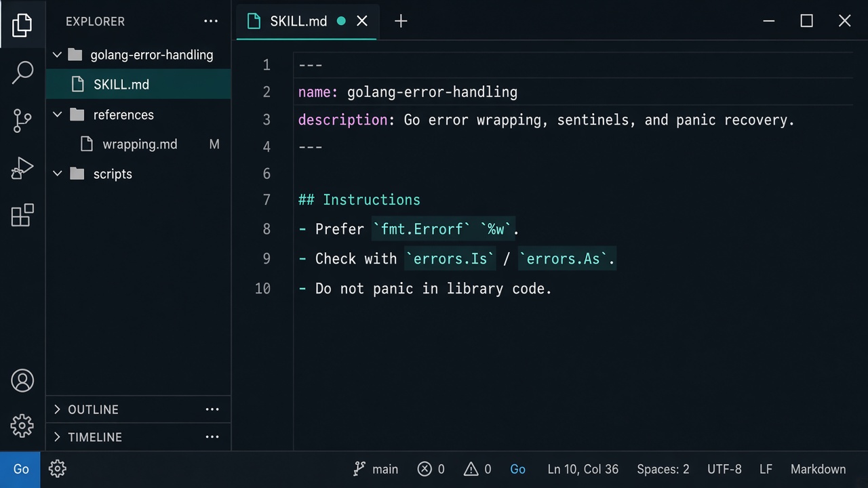The image size is (868, 488).
Task: Click the 'name:' key in front matter
Action: click(x=318, y=92)
